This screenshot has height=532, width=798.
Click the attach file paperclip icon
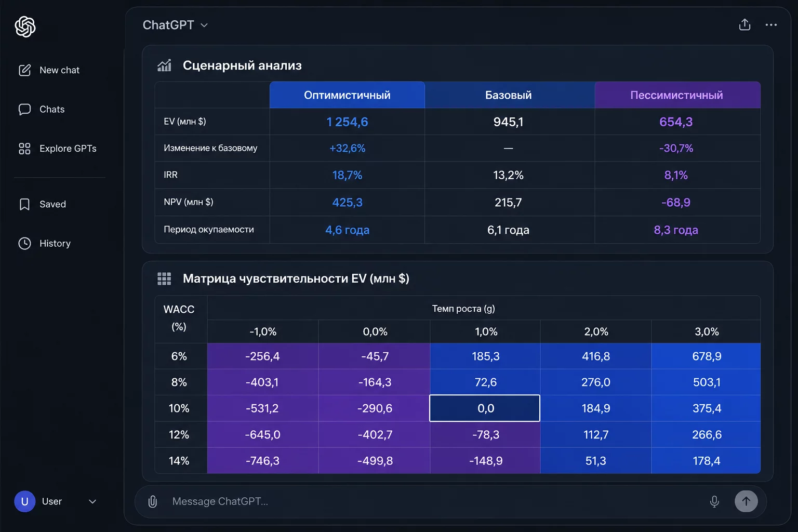(153, 501)
